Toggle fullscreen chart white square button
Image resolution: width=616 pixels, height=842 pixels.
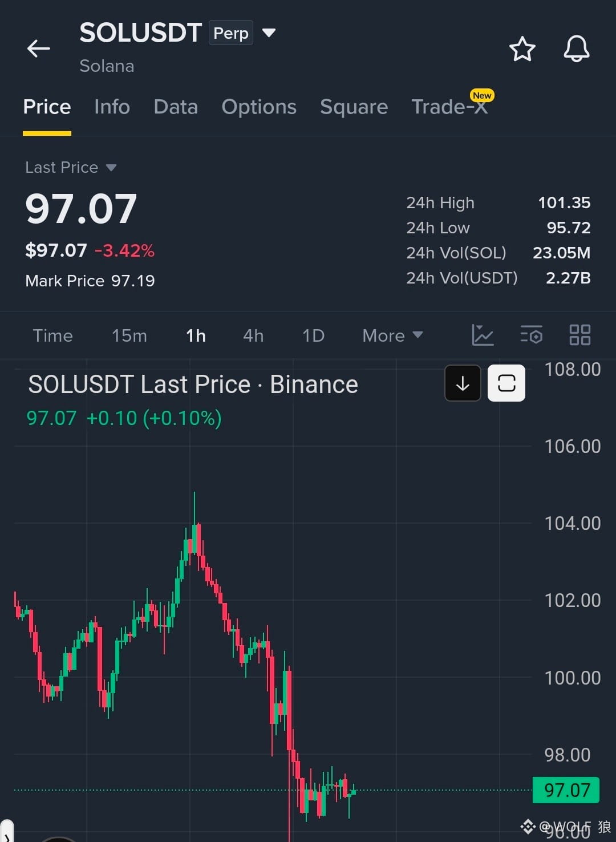coord(506,383)
